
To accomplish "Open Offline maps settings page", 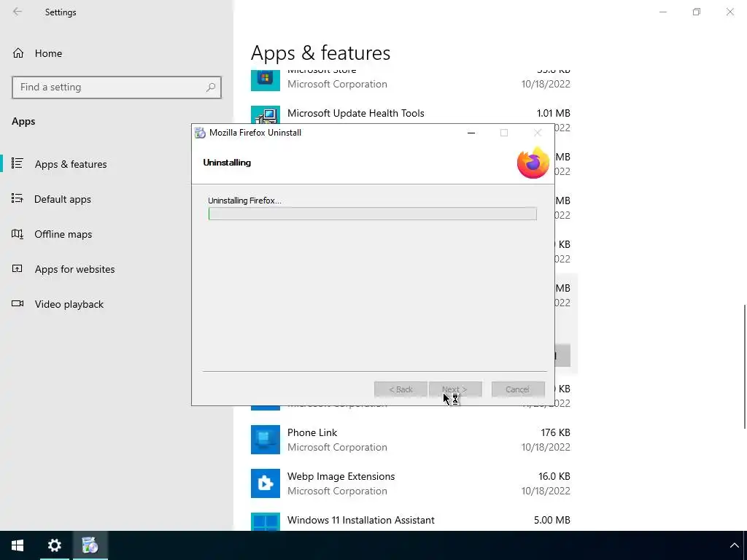I will point(63,234).
